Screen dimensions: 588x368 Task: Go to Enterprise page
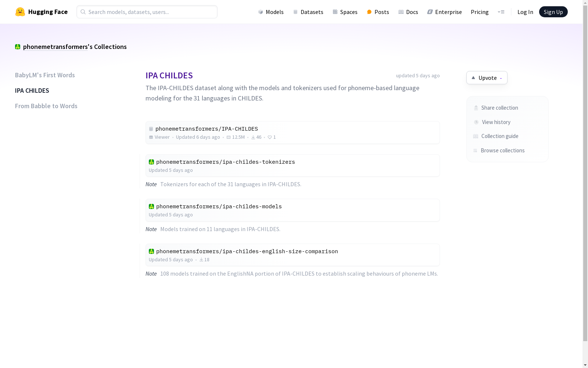pos(444,12)
